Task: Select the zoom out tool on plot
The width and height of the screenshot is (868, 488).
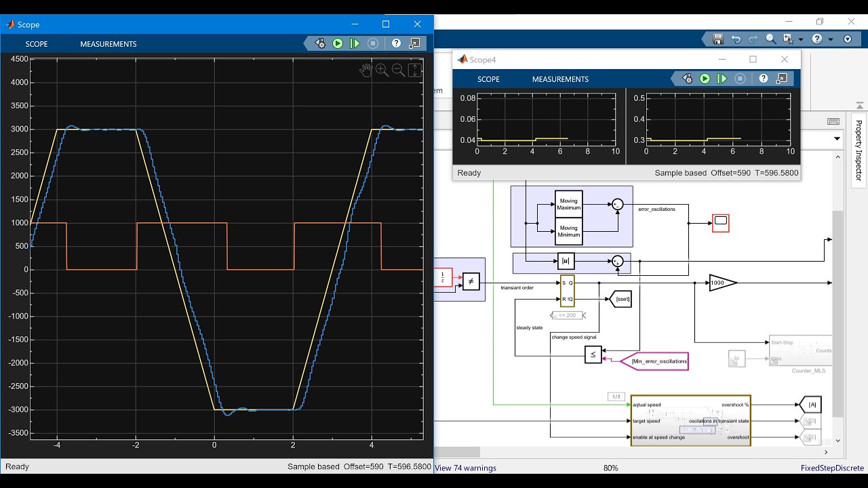Action: [x=398, y=70]
